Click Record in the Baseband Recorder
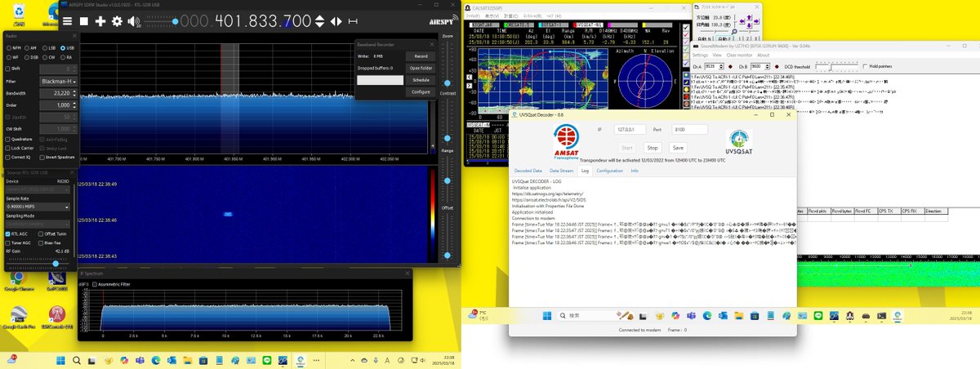This screenshot has width=980, height=369. pos(421,56)
